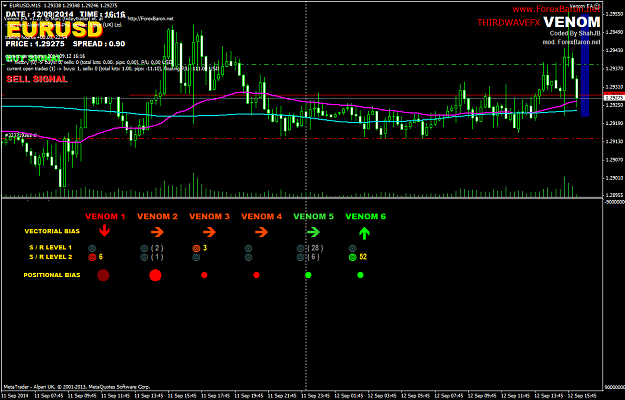Click the orange right arrow under VENOM 2
This screenshot has height=400, width=625.
157,231
